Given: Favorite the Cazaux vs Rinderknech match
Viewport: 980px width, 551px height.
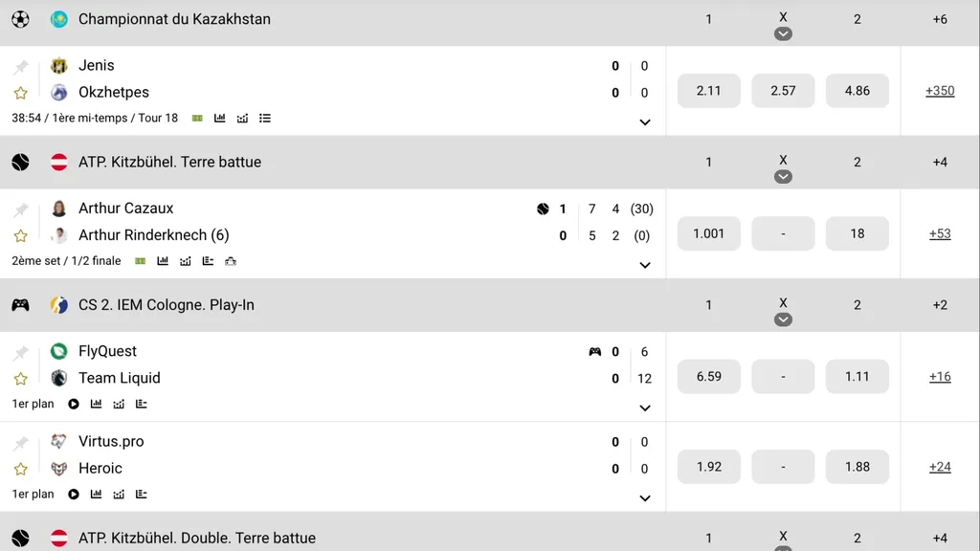Looking at the screenshot, I should pos(20,235).
